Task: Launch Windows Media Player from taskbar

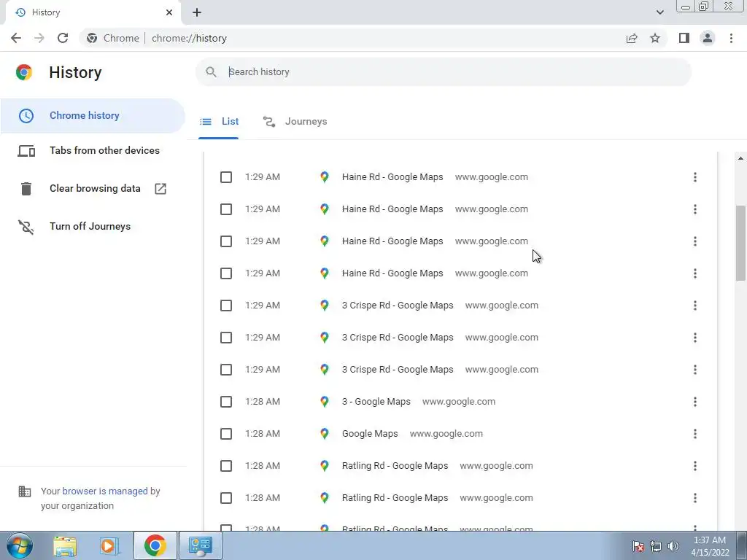Action: click(108, 545)
